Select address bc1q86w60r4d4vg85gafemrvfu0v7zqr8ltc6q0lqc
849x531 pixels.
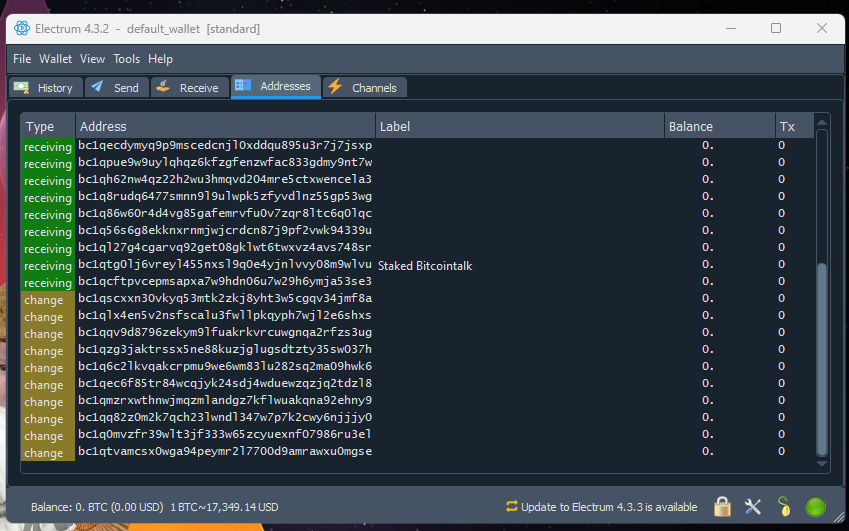click(x=225, y=213)
